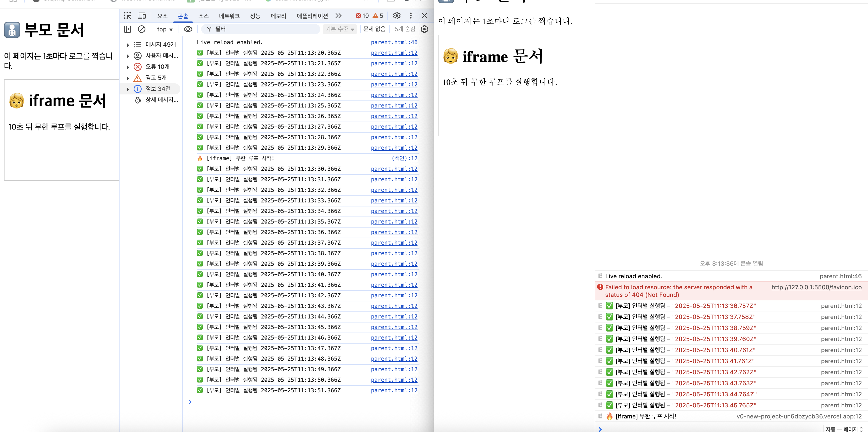Screen dimensions: 868x432
Task: Expand the 경고 5개 sidebar group
Action: (128, 78)
